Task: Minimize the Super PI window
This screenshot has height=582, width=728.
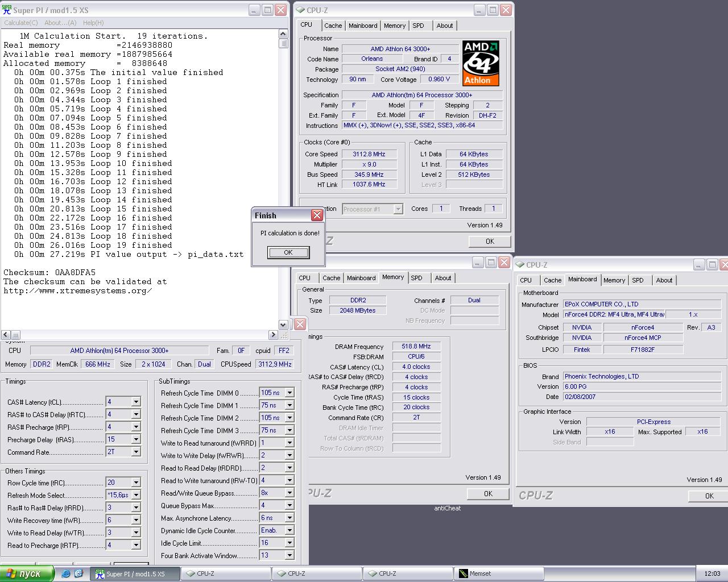Action: point(254,10)
